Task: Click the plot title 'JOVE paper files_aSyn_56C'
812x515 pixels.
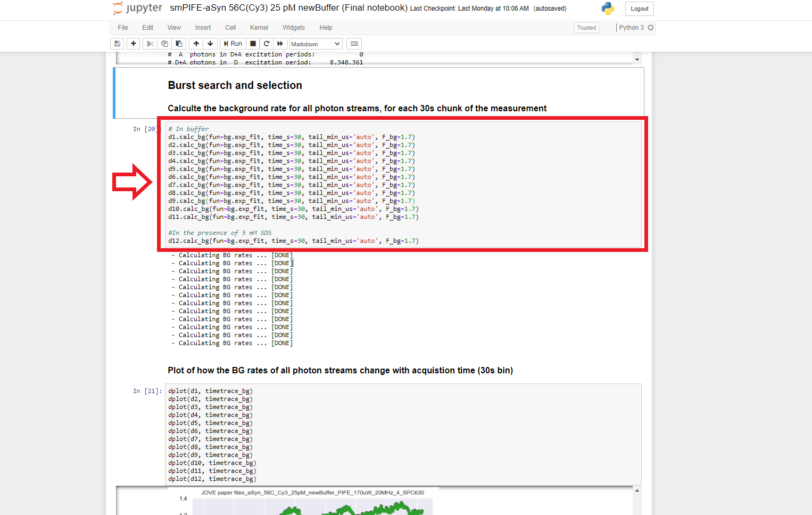Action: pyautogui.click(x=312, y=493)
